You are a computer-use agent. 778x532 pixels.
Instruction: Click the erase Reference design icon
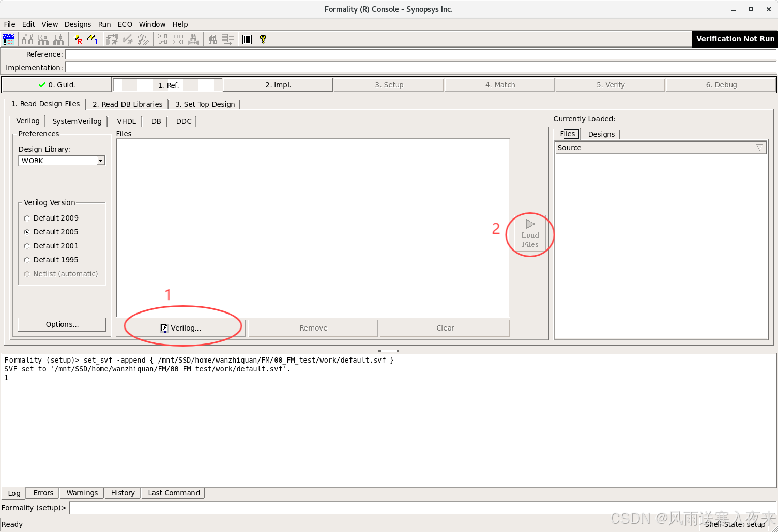coord(77,39)
